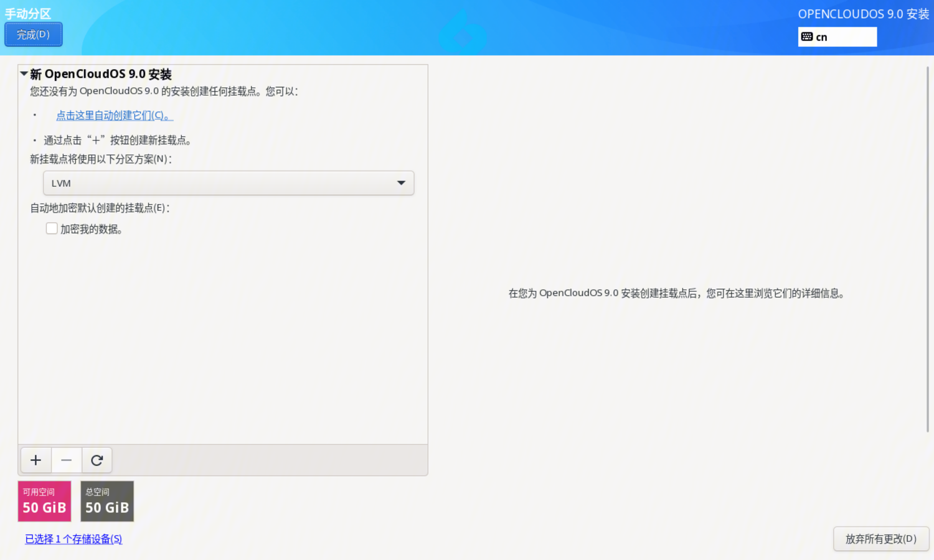This screenshot has width=934, height=560.
Task: Enable the 加密我的数据 checkbox
Action: pyautogui.click(x=52, y=228)
